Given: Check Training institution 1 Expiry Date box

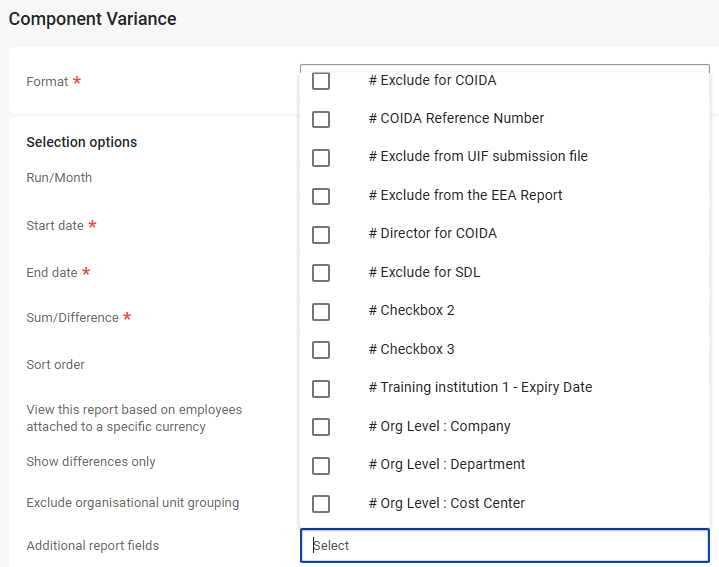Looking at the screenshot, I should point(321,388).
